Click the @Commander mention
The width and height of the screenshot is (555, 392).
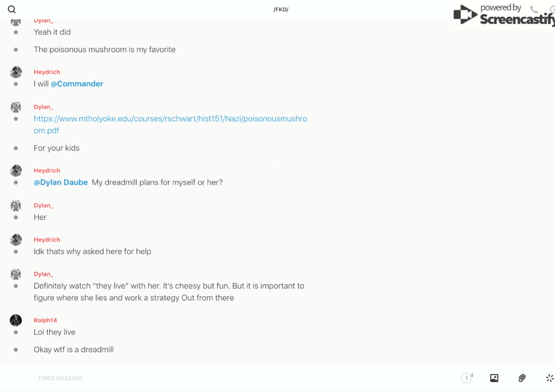77,84
